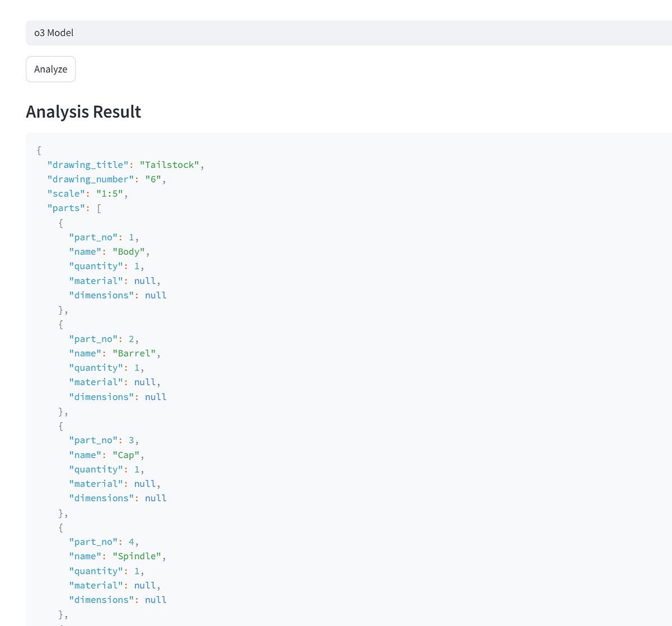Image resolution: width=672 pixels, height=626 pixels.
Task: Click the opening brace of the JSON
Action: click(x=39, y=150)
